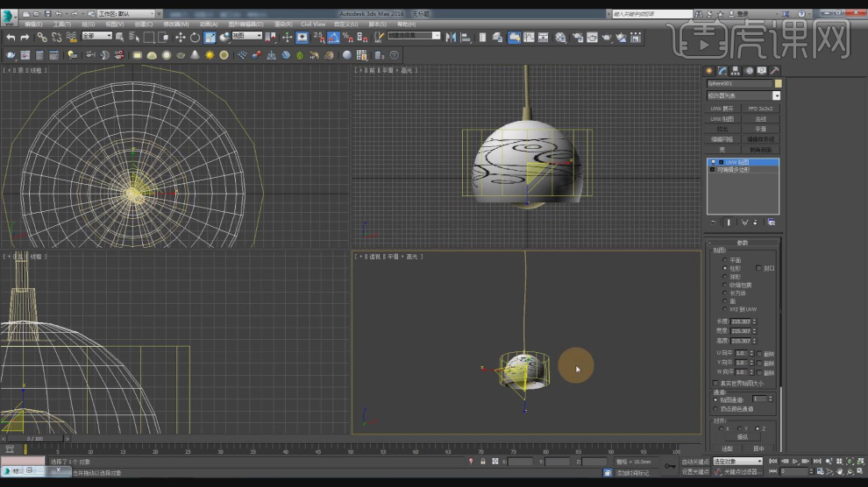Screen dimensions: 868x487
Task: Open the reference coordinate system dropdown
Action: [x=246, y=37]
